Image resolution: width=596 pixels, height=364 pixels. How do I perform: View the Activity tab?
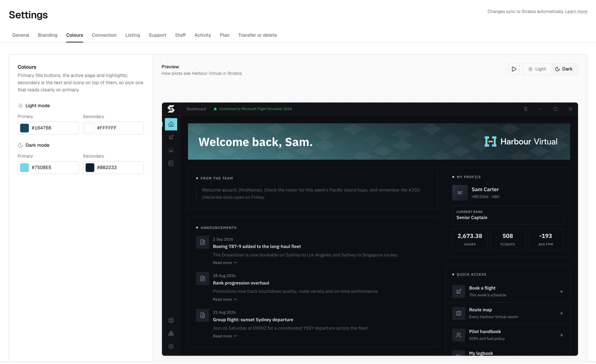(x=203, y=35)
